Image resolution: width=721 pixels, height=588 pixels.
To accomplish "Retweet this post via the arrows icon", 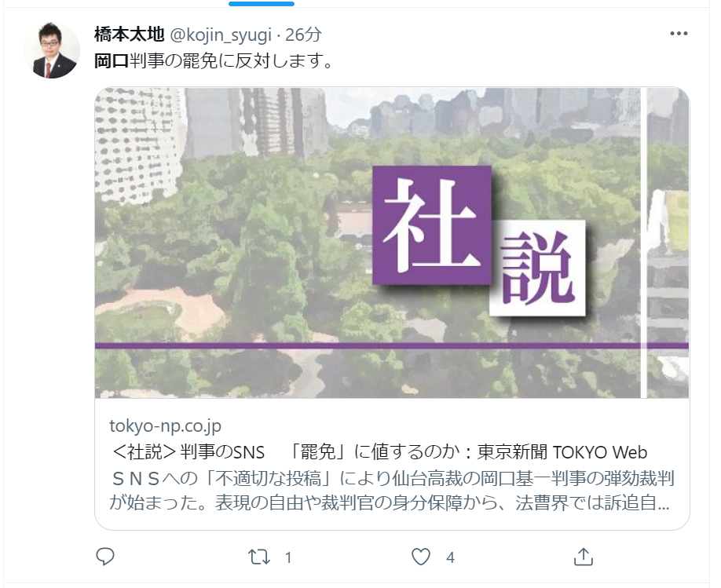I will 259,557.
